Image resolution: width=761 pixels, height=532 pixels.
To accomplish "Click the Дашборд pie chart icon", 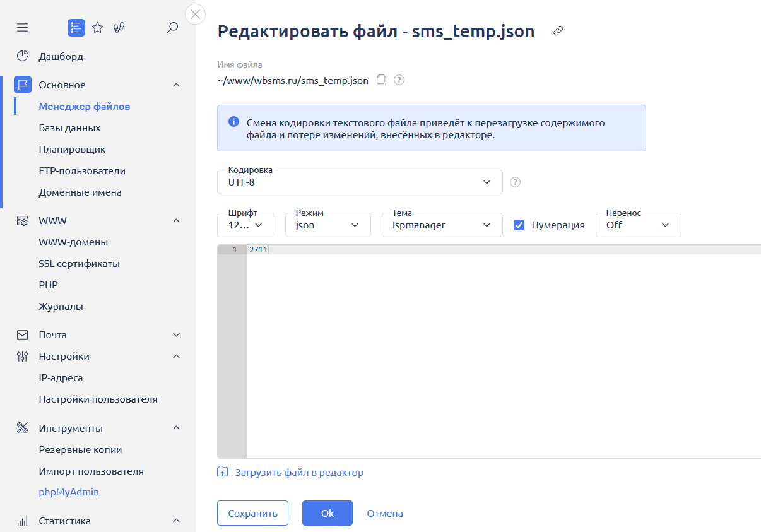I will pos(23,56).
